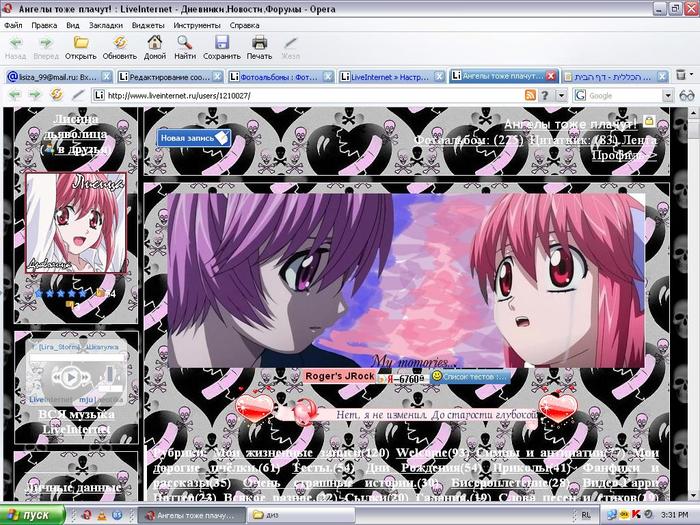Reload page with the Обновить icon
Screen dimensions: 700x525
(120, 48)
